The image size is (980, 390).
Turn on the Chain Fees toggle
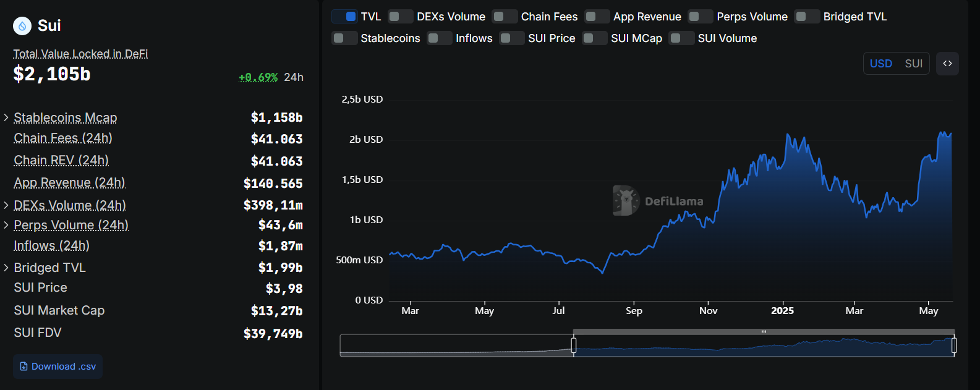point(505,17)
